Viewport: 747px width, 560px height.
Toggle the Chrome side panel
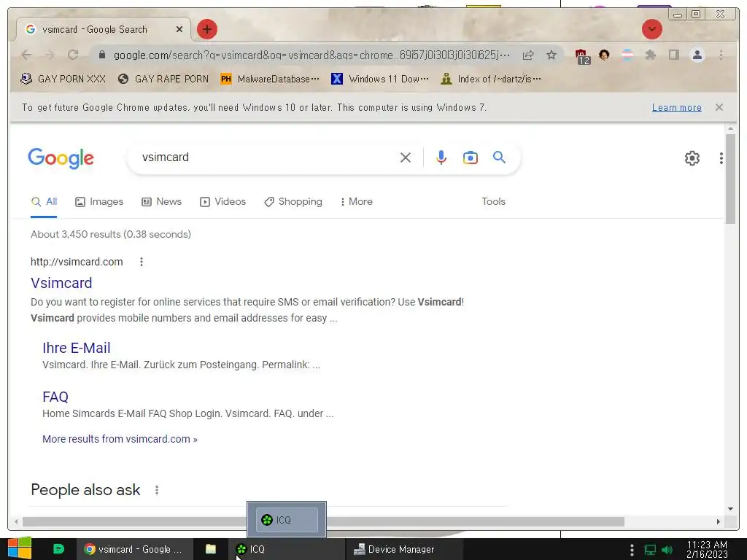coord(673,55)
